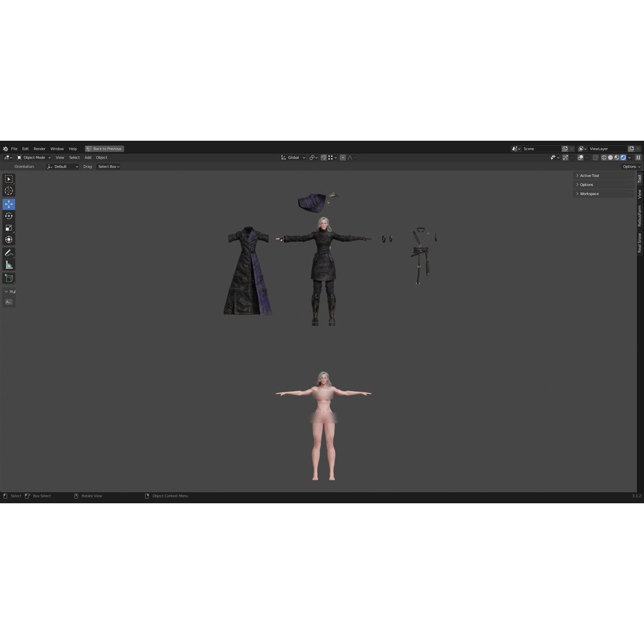Screen dimensions: 644x644
Task: Toggle snapping magnet icon
Action: 324,157
